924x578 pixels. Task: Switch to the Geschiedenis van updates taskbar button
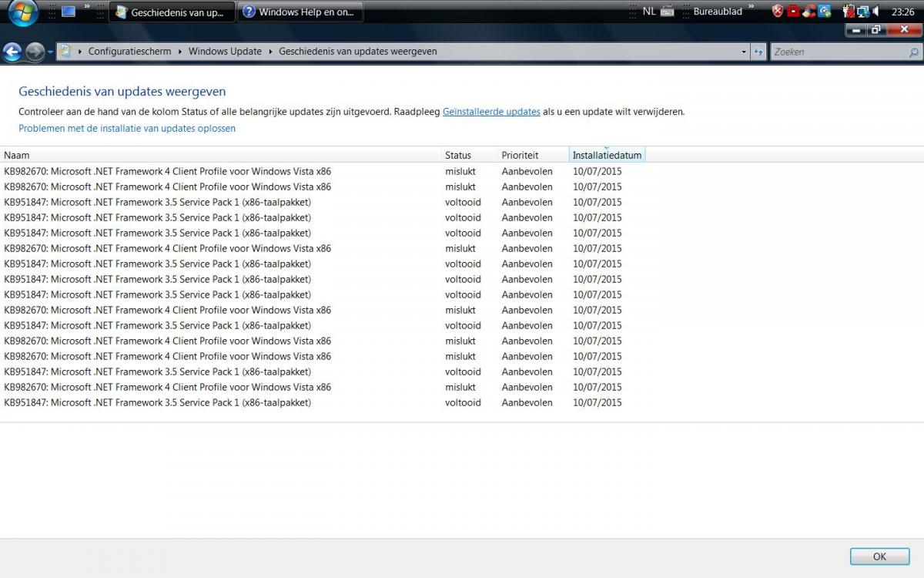pyautogui.click(x=172, y=12)
